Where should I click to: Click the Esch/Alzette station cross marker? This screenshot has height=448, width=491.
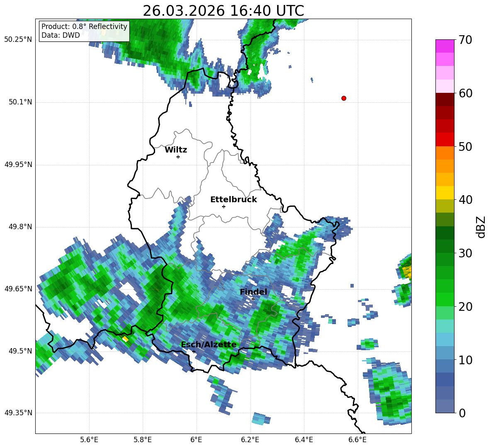[x=194, y=351]
